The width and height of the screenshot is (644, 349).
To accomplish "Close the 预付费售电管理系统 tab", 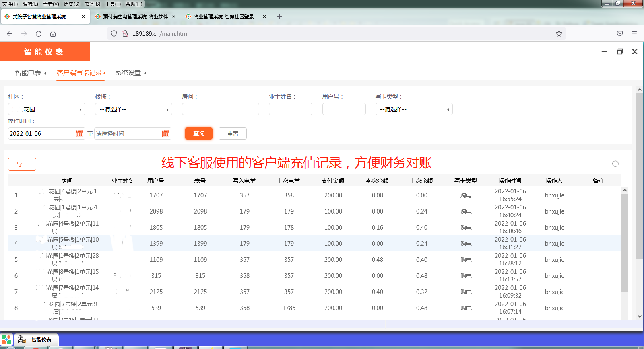I will pyautogui.click(x=174, y=17).
